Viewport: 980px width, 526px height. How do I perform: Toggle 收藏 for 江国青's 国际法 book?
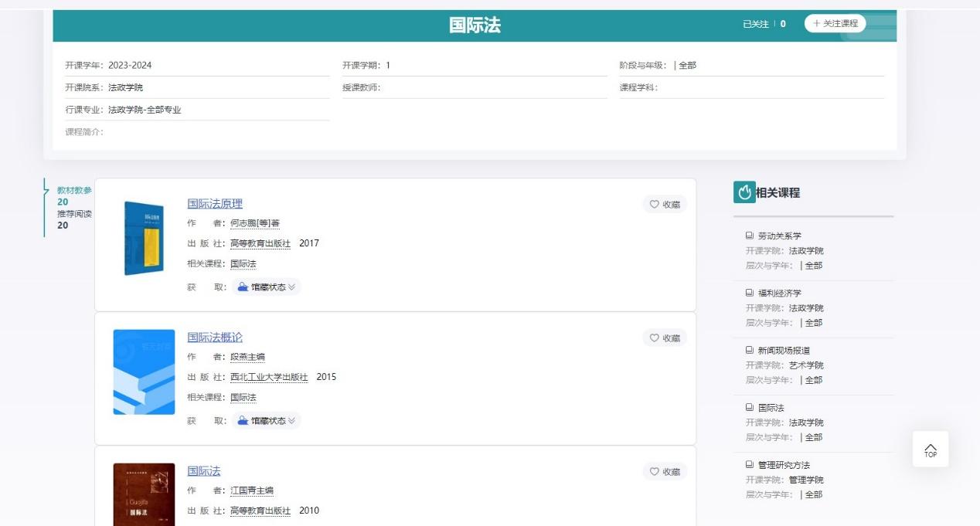[665, 472]
